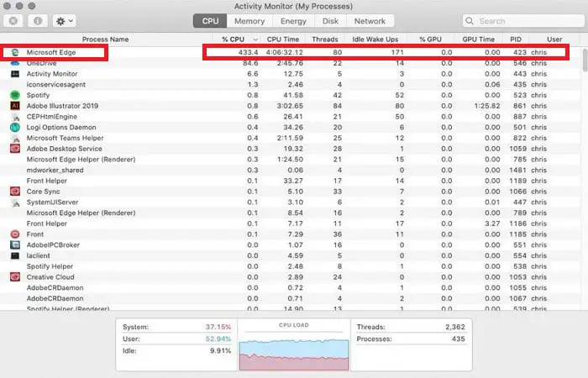Select the AdobeCRDaemon row with PID 1067
The width and height of the screenshot is (588, 378).
(290, 298)
